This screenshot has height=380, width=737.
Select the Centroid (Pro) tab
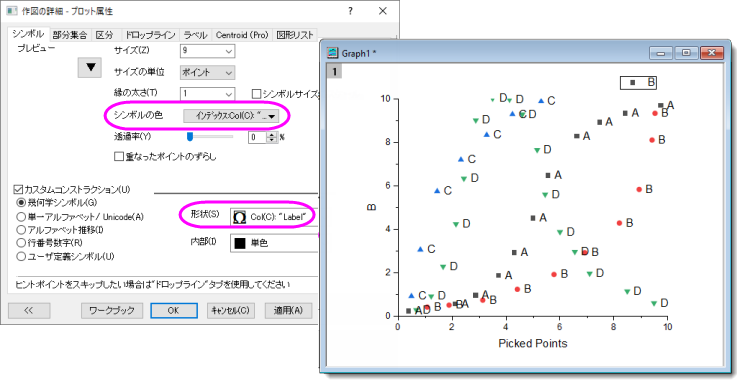[x=242, y=35]
